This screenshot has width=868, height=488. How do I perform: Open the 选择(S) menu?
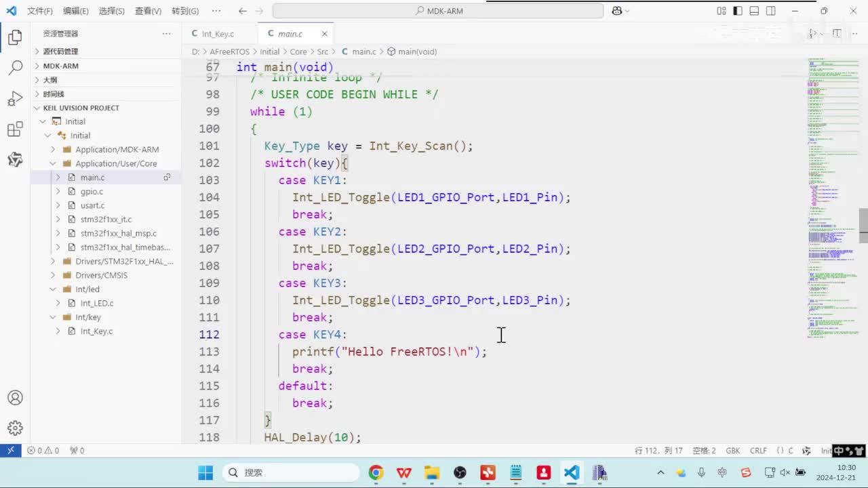(112, 11)
